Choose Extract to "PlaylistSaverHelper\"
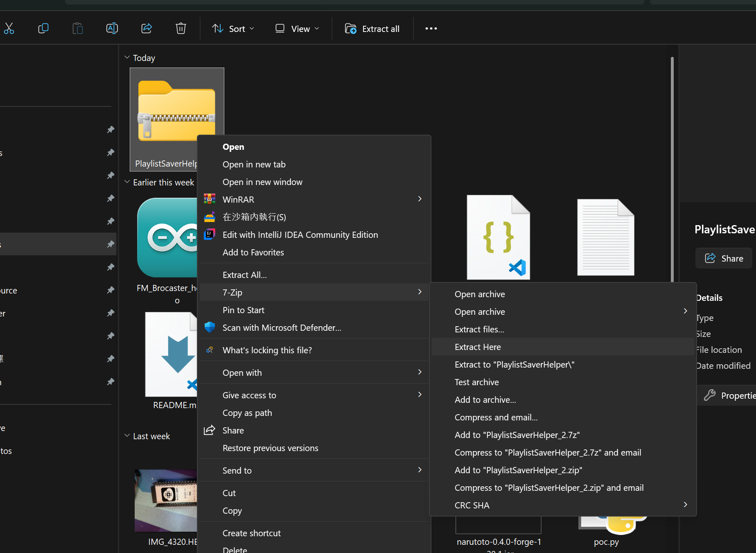Viewport: 756px width, 553px height. pos(563,364)
